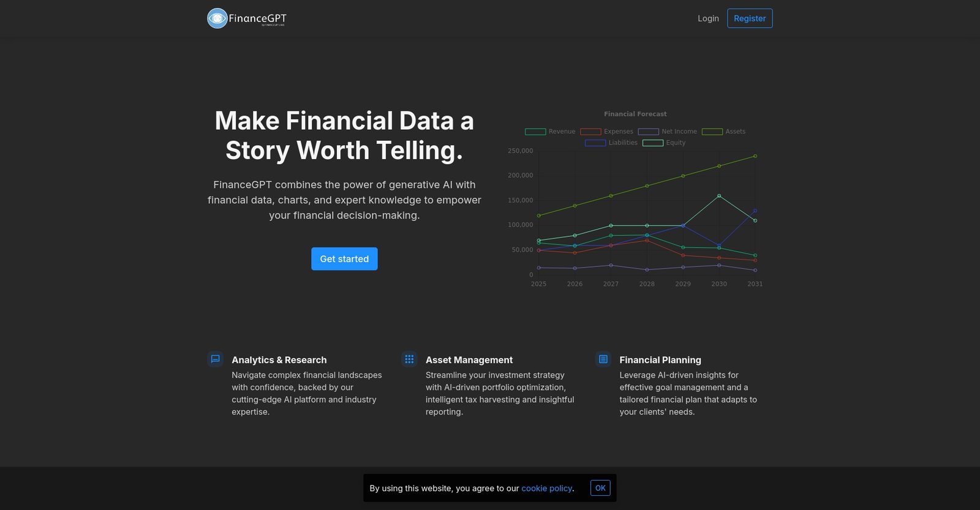Open the cookie policy link

(x=546, y=488)
